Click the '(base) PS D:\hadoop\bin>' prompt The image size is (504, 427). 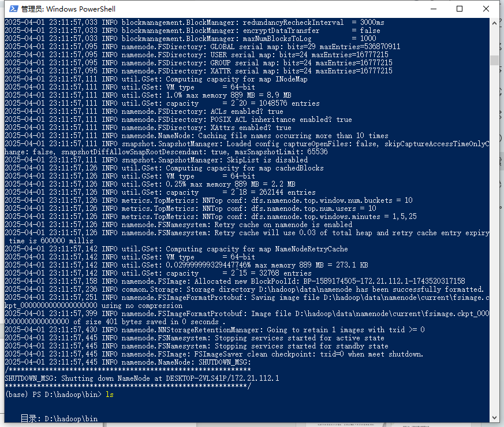53,395
